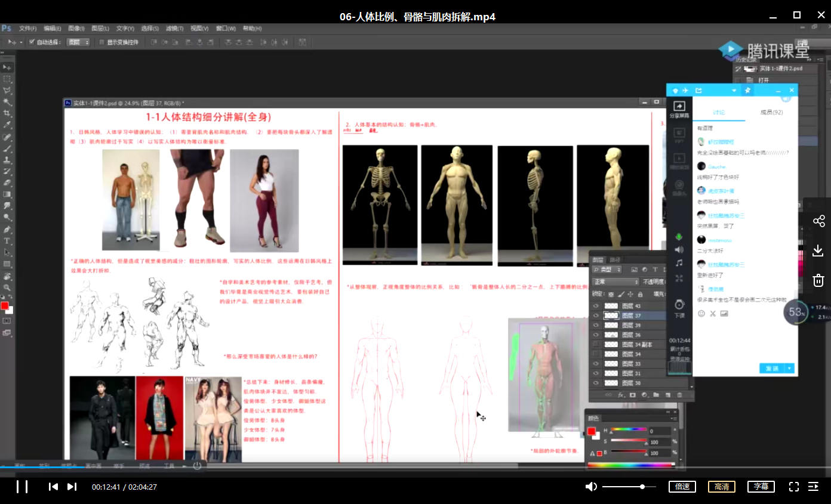Viewport: 831px width, 504px height.
Task: Open the 高清 video quality selector
Action: tap(721, 487)
